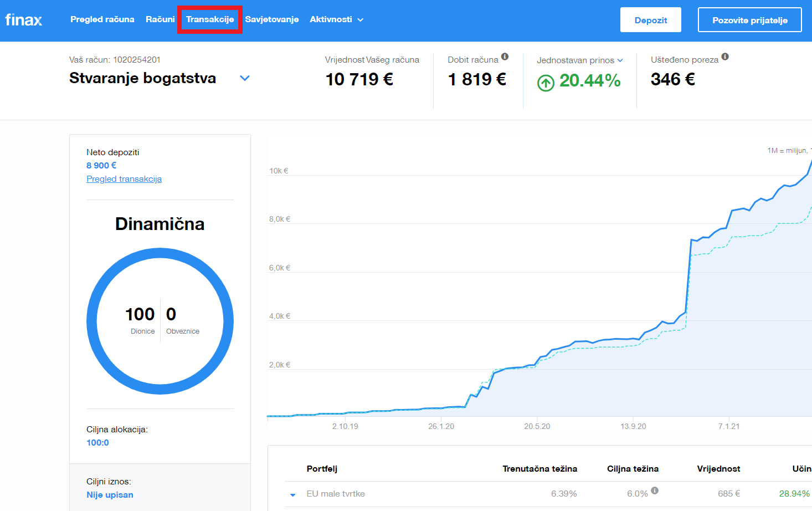This screenshot has height=511, width=812.
Task: Click info icon beside Ušteđeno poreza
Action: [725, 57]
